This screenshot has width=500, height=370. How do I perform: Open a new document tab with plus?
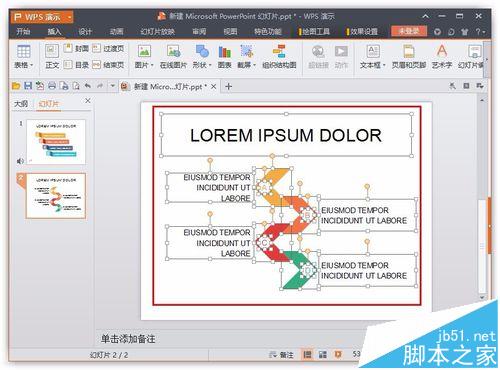[228, 87]
